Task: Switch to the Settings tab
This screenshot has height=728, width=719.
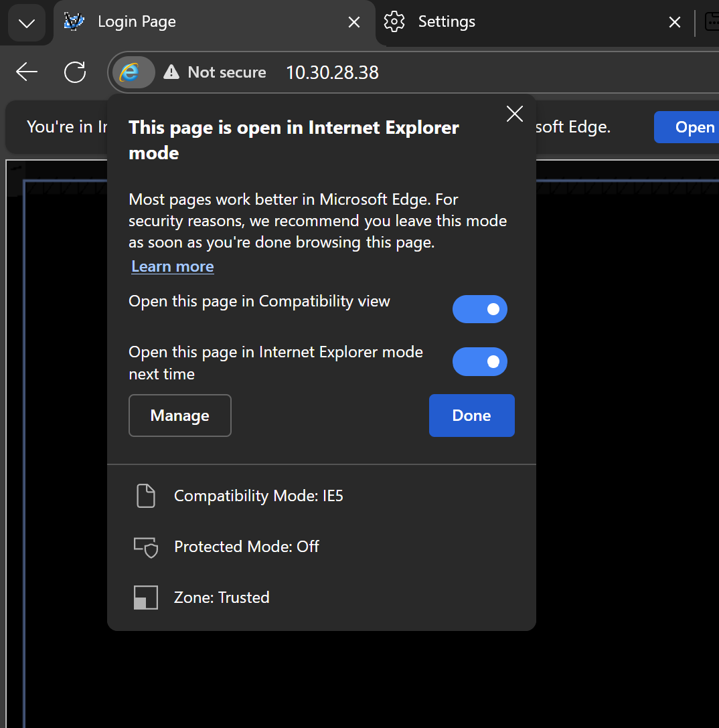Action: (x=534, y=22)
